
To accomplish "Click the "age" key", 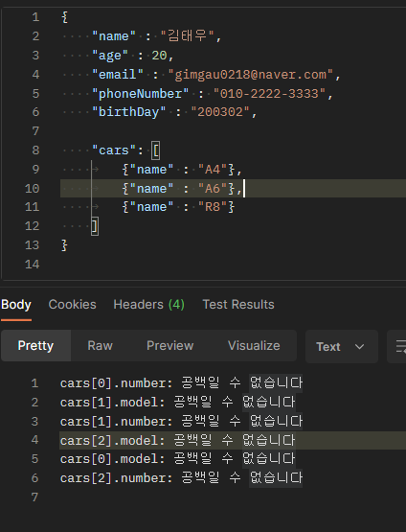I will (110, 55).
